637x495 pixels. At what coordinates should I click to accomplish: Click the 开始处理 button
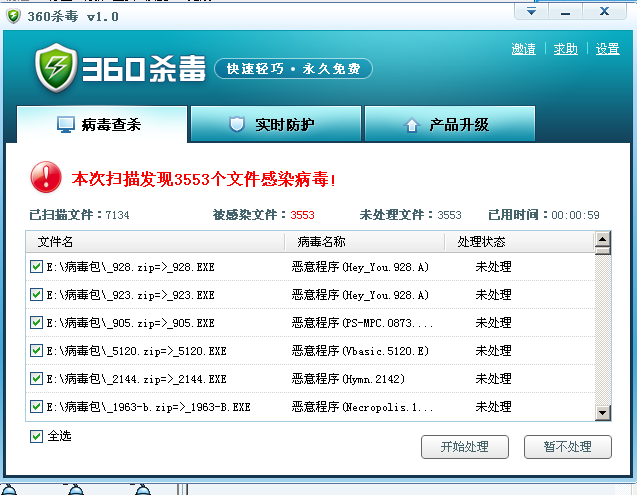[x=465, y=447]
